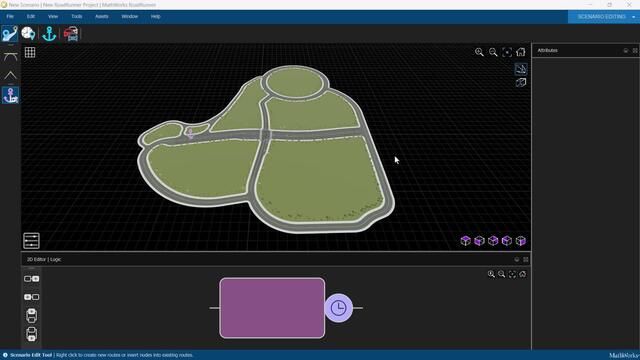This screenshot has width=640, height=360.
Task: Reset 3D viewport to home view
Action: tap(521, 52)
